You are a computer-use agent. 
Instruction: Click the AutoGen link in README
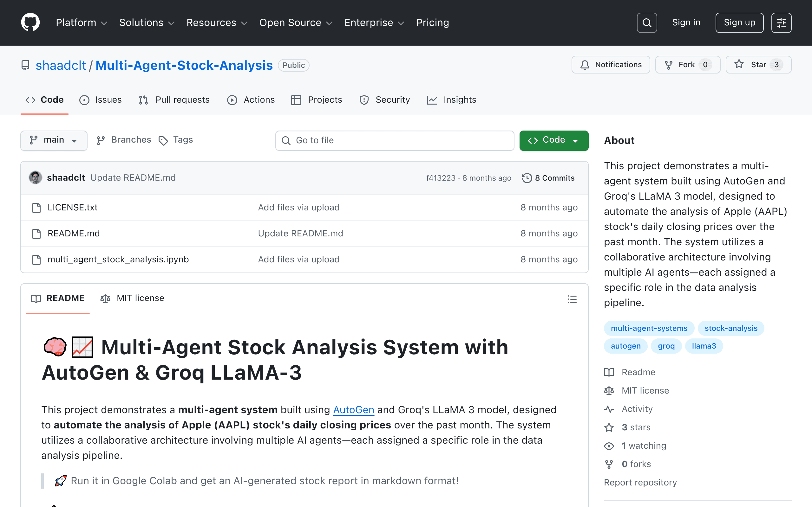(353, 410)
